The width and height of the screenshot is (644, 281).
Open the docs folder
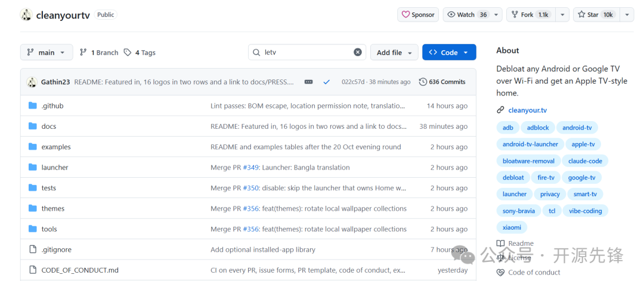click(x=48, y=126)
